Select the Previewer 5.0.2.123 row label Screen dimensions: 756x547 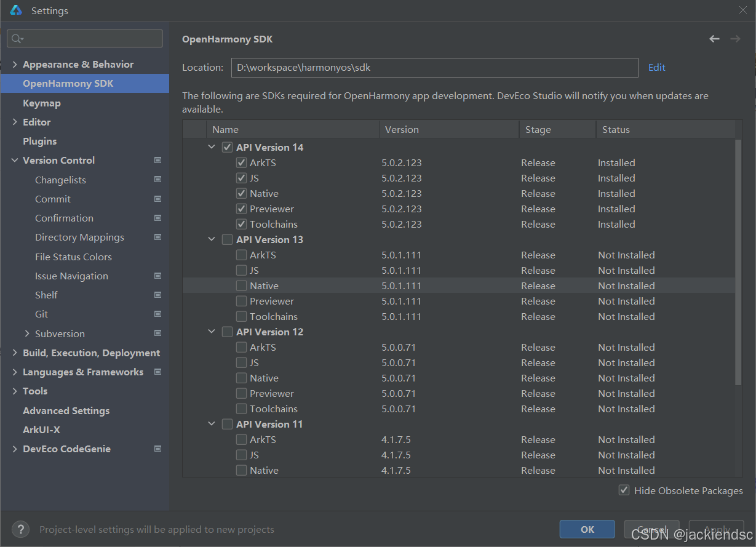tap(272, 209)
